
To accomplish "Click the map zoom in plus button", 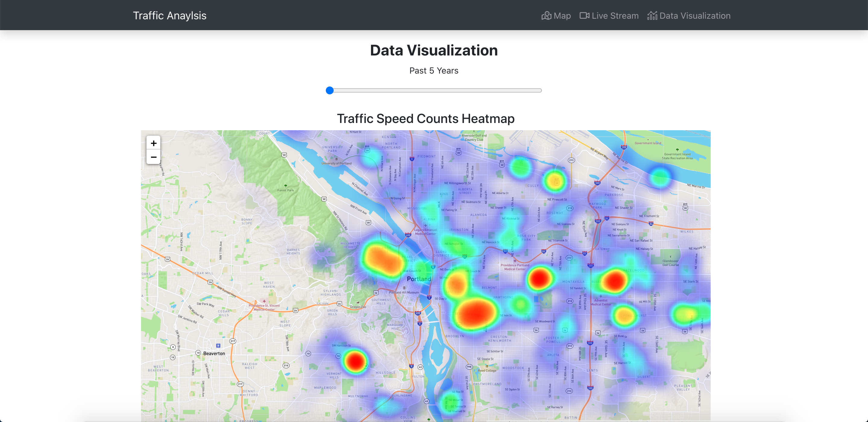I will pyautogui.click(x=153, y=143).
